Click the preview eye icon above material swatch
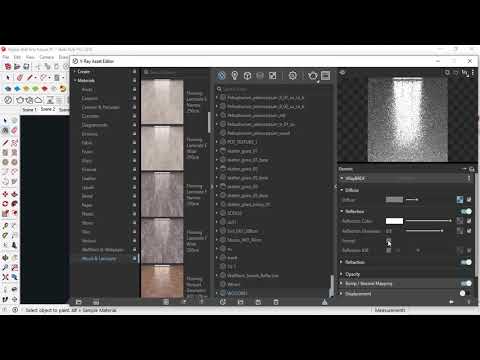Image resolution: width=480 pixels, height=360 pixels. pyautogui.click(x=342, y=72)
